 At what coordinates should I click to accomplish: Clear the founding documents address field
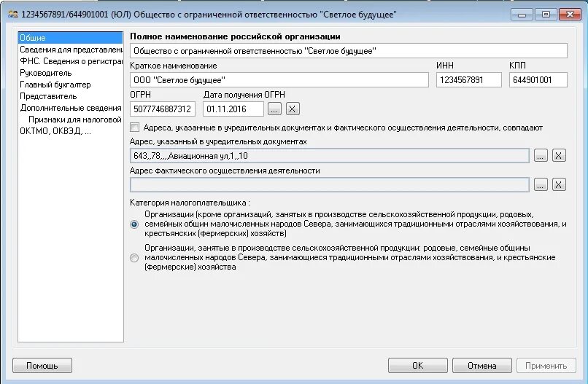click(x=559, y=155)
